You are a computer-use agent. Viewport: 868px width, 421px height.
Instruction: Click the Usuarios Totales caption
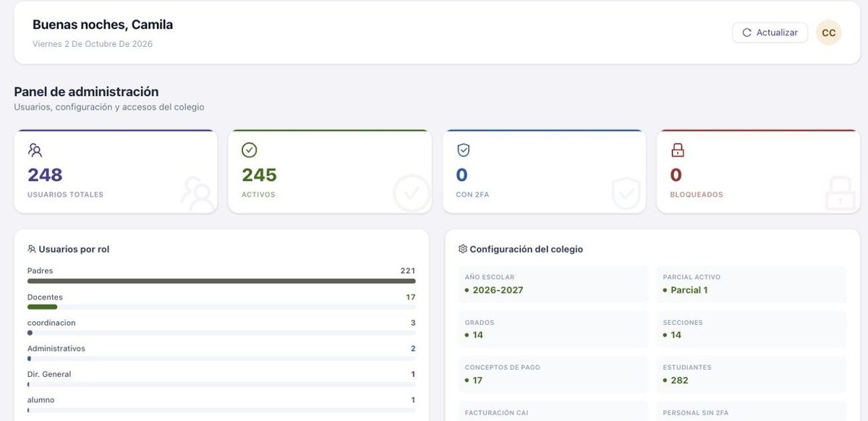(x=65, y=195)
